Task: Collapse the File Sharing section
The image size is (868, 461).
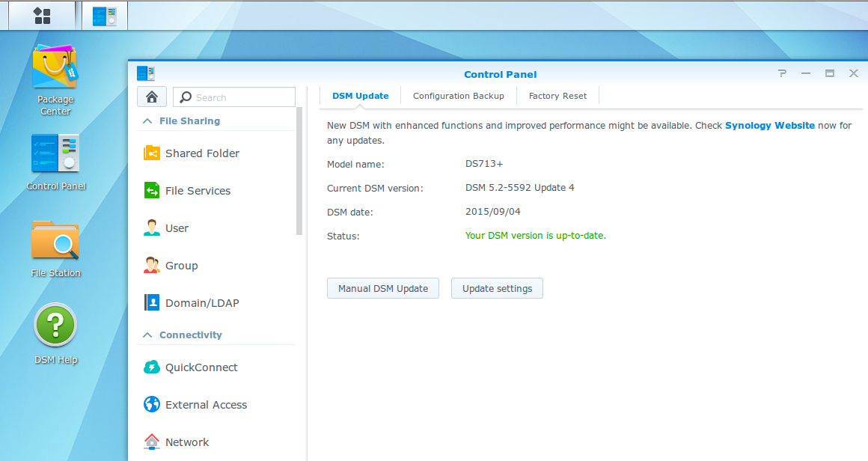Action: click(147, 121)
